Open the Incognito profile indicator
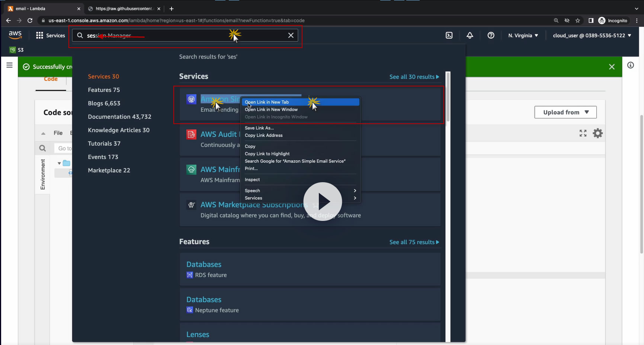Viewport: 644px width, 345px height. pos(613,20)
